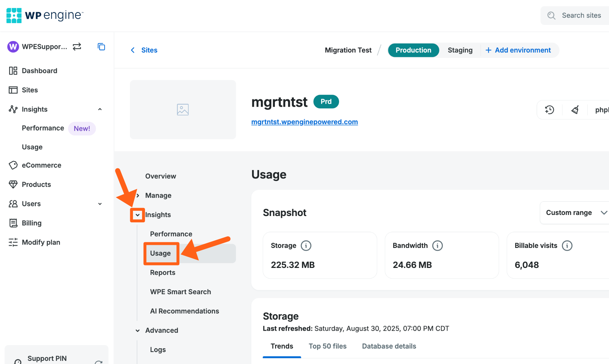Click Add environment button

518,50
